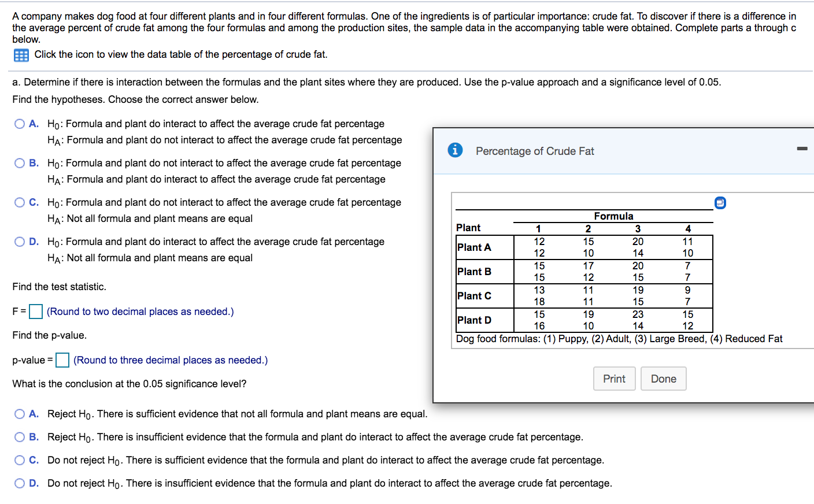
Task: Click the Done button
Action: [x=664, y=379]
